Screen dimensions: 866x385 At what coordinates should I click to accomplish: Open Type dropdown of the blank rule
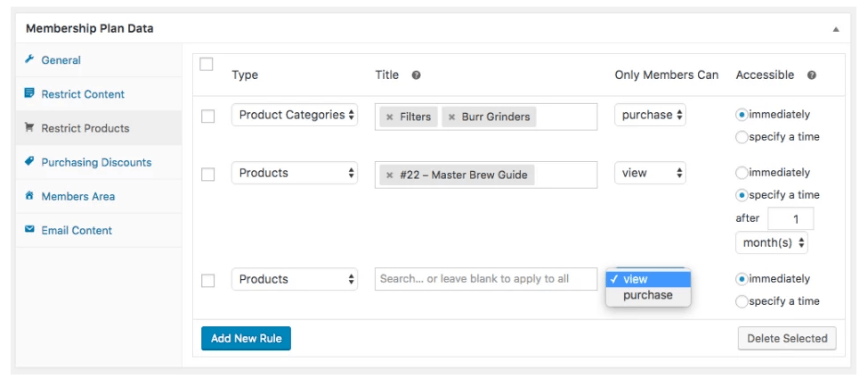click(x=294, y=279)
